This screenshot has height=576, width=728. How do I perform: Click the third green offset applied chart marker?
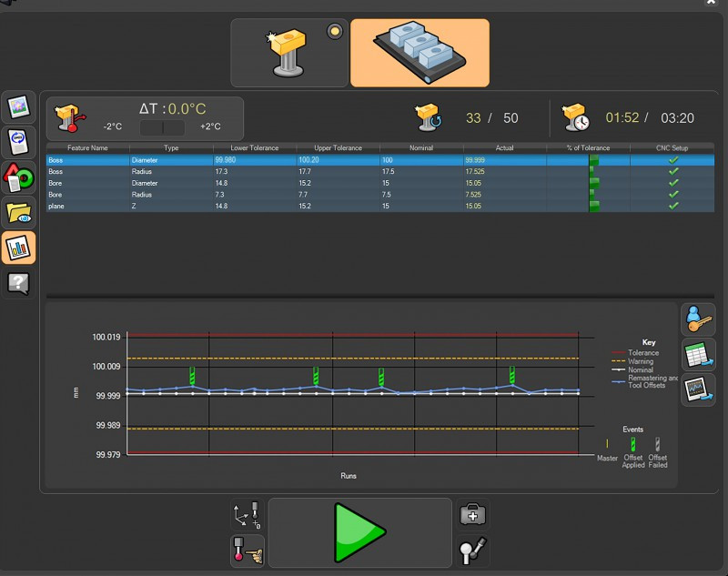click(381, 377)
